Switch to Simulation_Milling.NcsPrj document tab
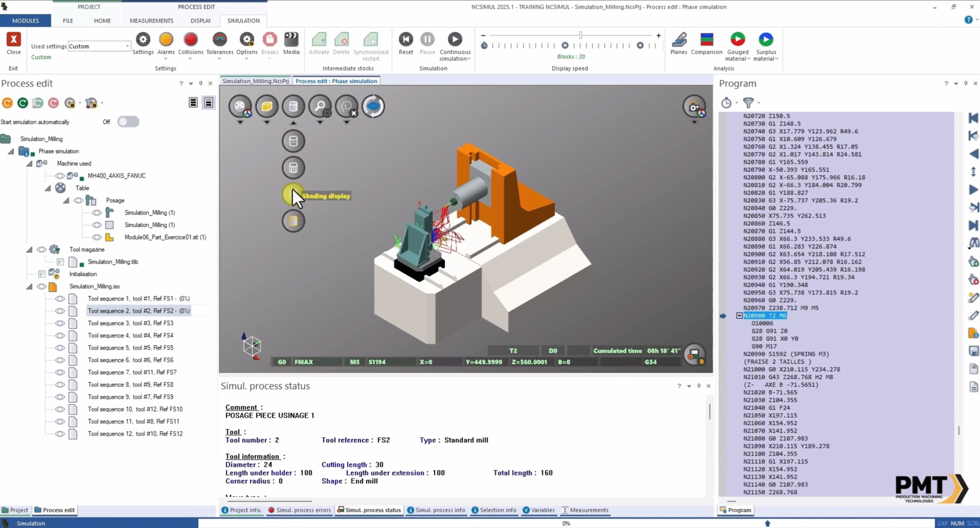Image resolution: width=980 pixels, height=528 pixels. (x=255, y=81)
